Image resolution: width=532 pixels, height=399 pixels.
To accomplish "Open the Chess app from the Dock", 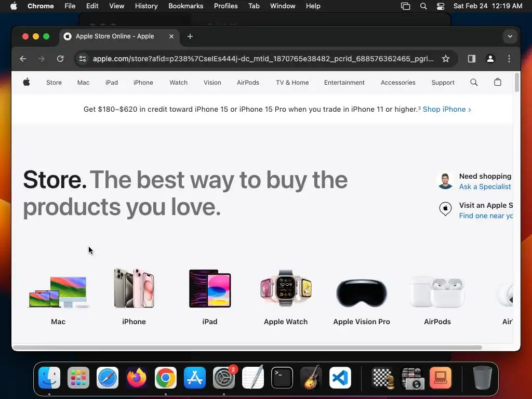I will pyautogui.click(x=383, y=378).
